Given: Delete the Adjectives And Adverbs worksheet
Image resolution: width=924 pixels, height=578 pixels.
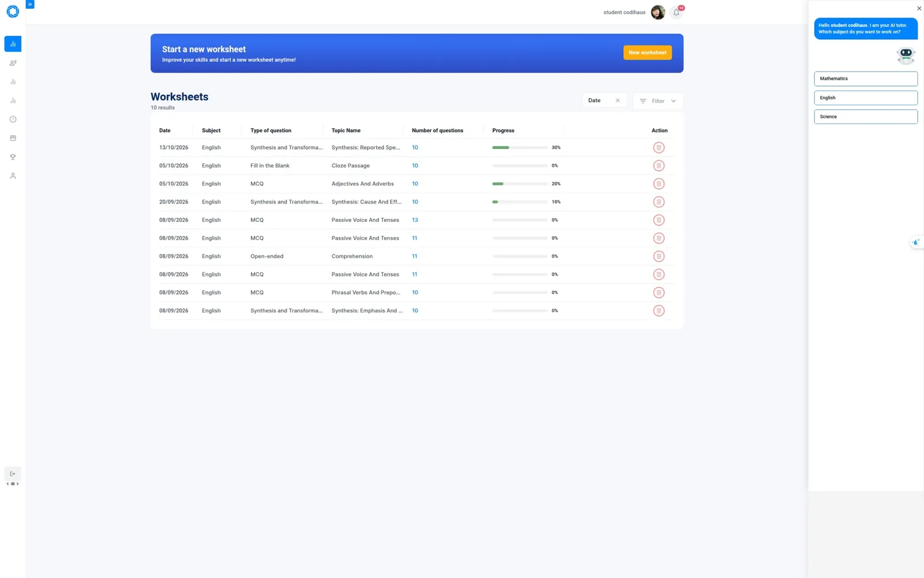Looking at the screenshot, I should tap(658, 184).
